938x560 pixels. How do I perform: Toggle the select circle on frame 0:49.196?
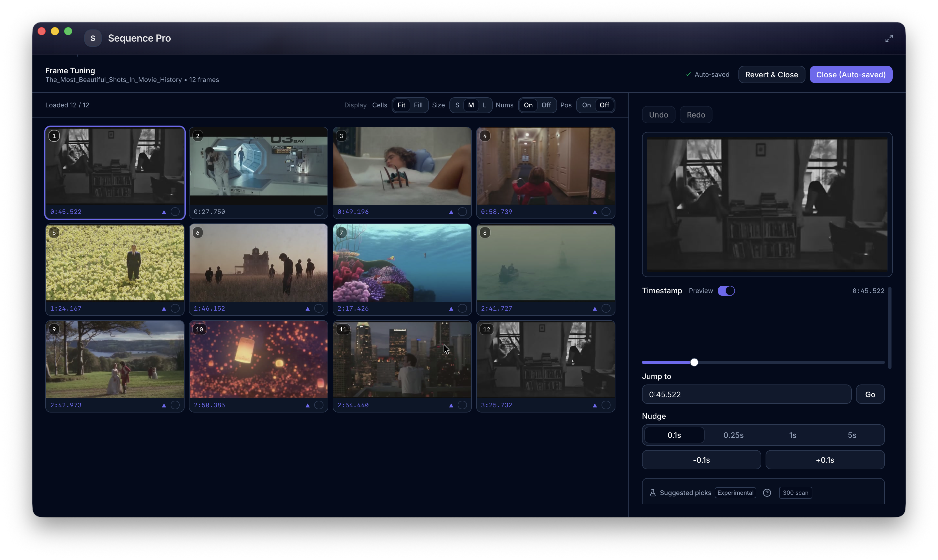(x=462, y=212)
